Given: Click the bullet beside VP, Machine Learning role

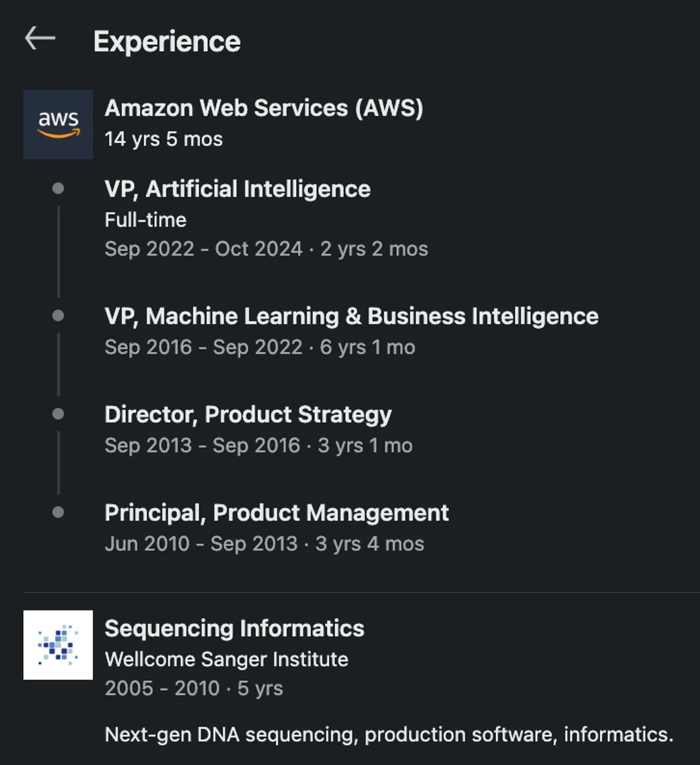Looking at the screenshot, I should [58, 315].
